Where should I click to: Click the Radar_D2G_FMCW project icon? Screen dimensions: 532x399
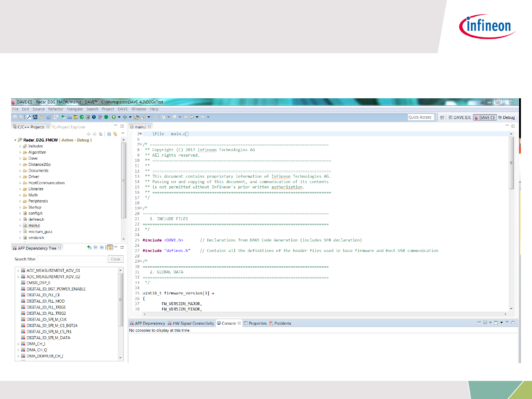point(20,140)
